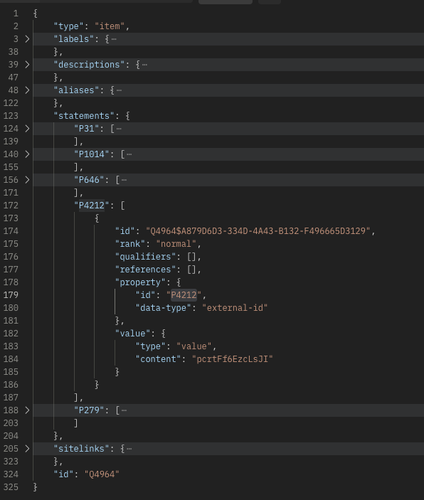The width and height of the screenshot is (424, 500).
Task: Click the "statements" key
Action: point(84,116)
